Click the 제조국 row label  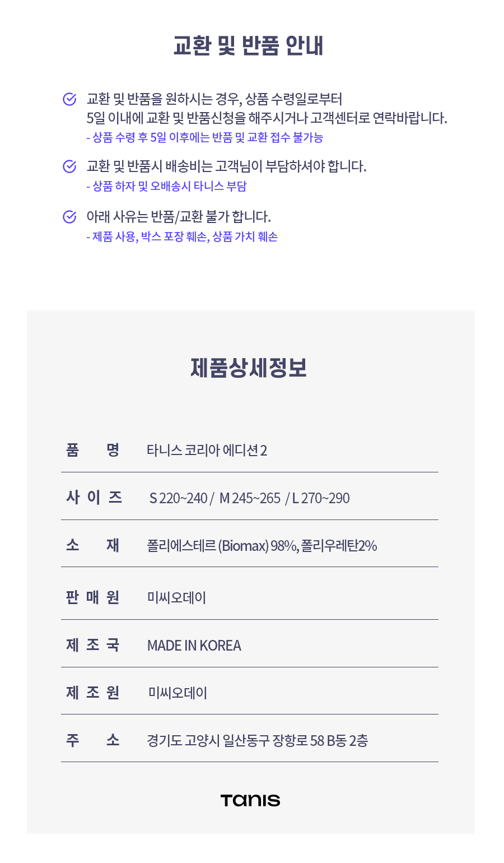[92, 645]
